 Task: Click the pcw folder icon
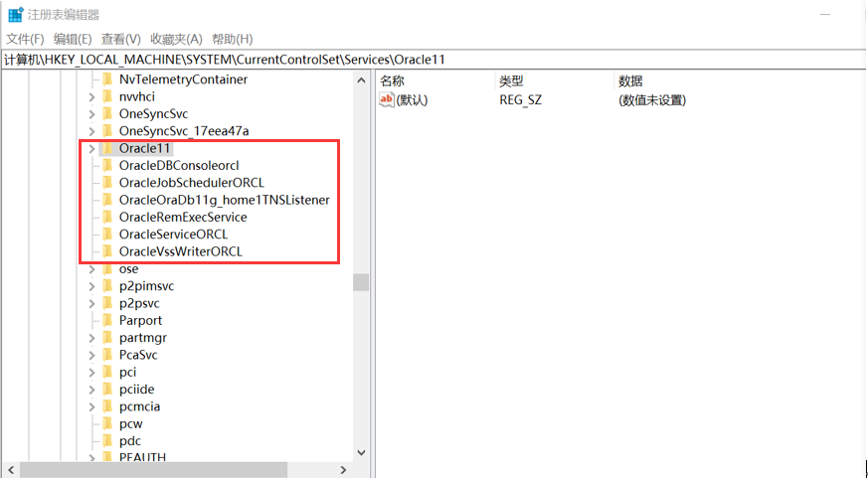pyautogui.click(x=108, y=423)
